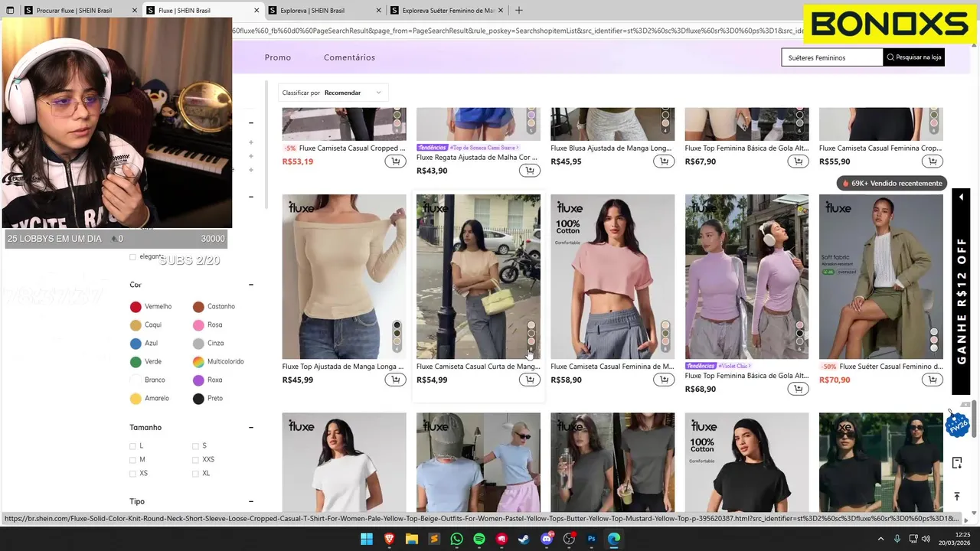The width and height of the screenshot is (980, 551).
Task: Open pink cropped 100% Cotton tee thumbnail
Action: 612,276
